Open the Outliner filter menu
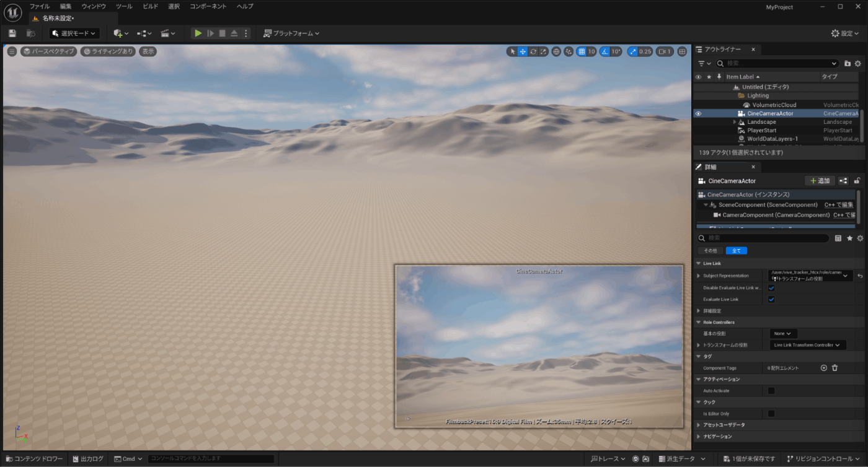Screen dimensions: 868x467 [704, 63]
